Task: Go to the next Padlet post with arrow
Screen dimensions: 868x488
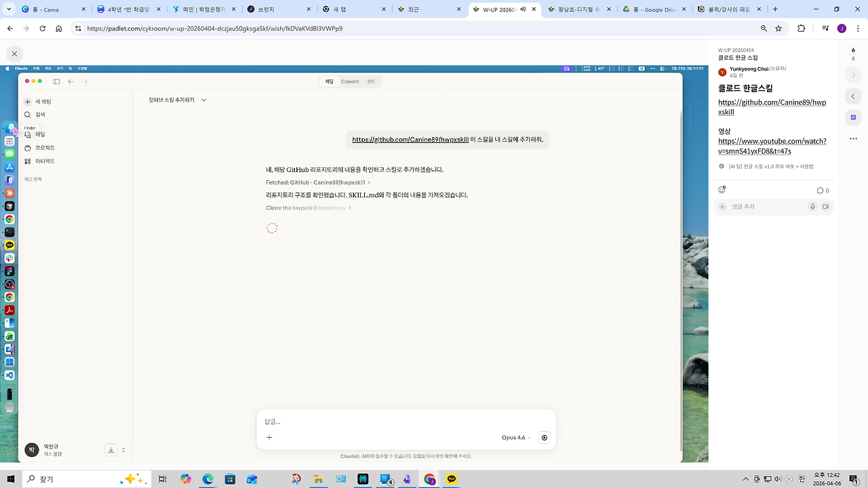Action: tap(853, 75)
